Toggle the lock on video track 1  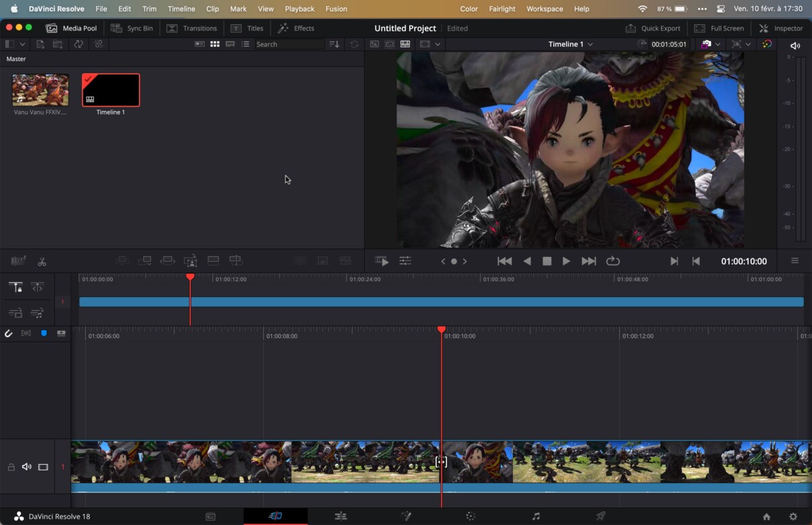(12, 467)
